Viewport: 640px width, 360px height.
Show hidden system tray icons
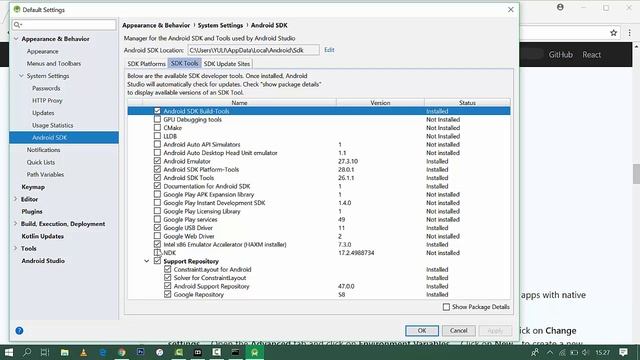click(x=550, y=352)
